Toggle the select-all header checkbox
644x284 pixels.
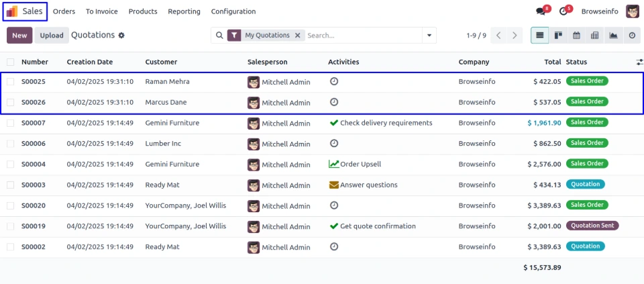tap(11, 62)
